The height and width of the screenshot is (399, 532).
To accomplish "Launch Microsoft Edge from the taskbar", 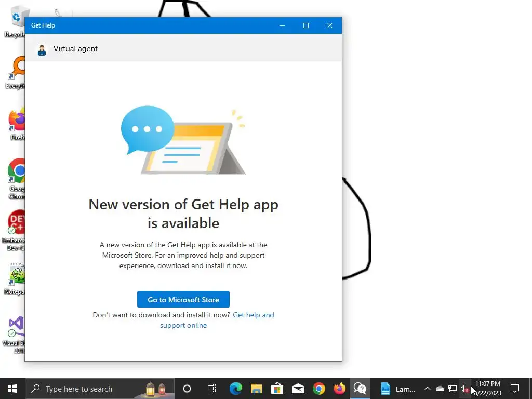I will (235, 389).
